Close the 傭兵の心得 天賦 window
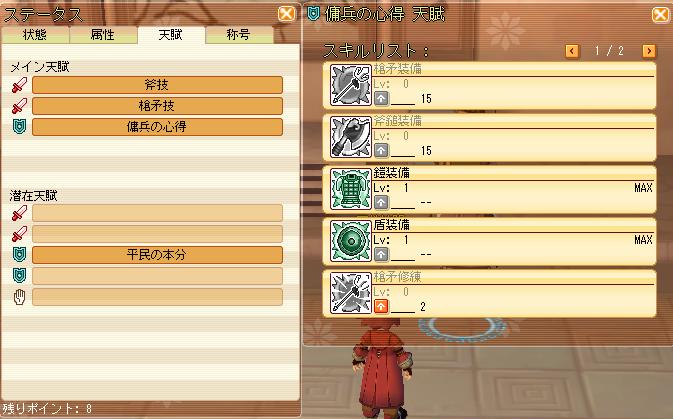The image size is (673, 419). tap(660, 15)
